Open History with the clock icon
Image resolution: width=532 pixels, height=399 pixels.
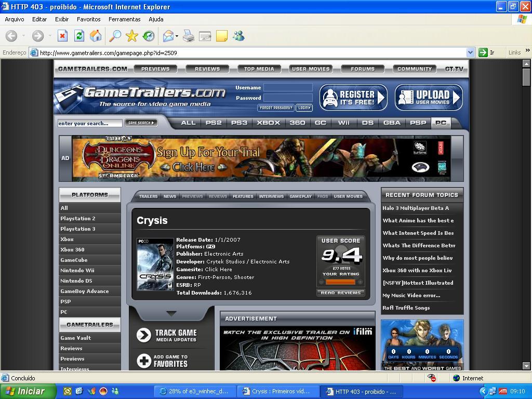tap(149, 36)
